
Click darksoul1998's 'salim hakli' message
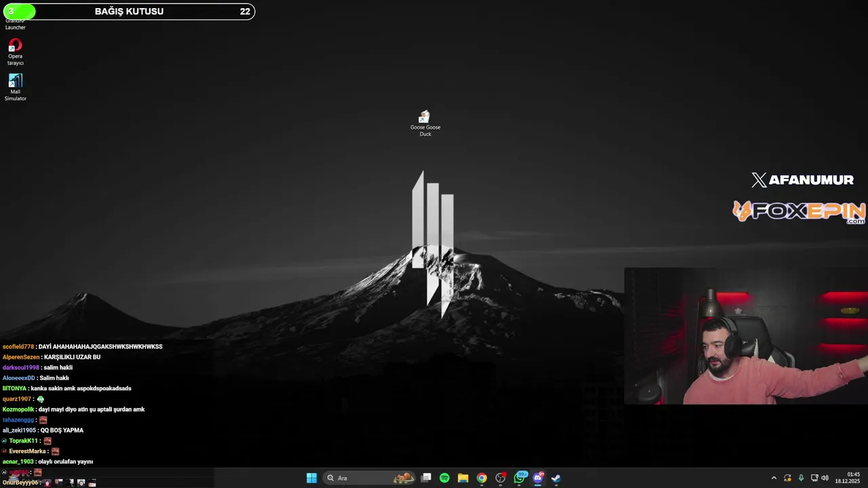coord(37,367)
